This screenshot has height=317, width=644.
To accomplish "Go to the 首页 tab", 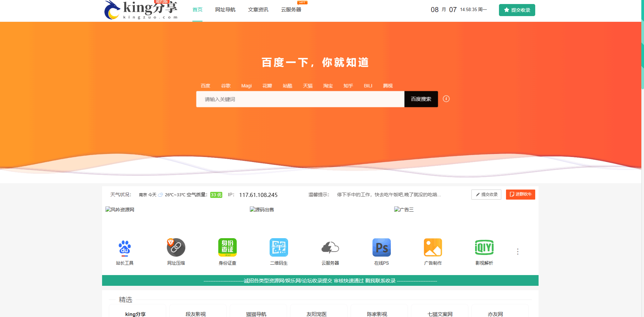I will tap(197, 10).
